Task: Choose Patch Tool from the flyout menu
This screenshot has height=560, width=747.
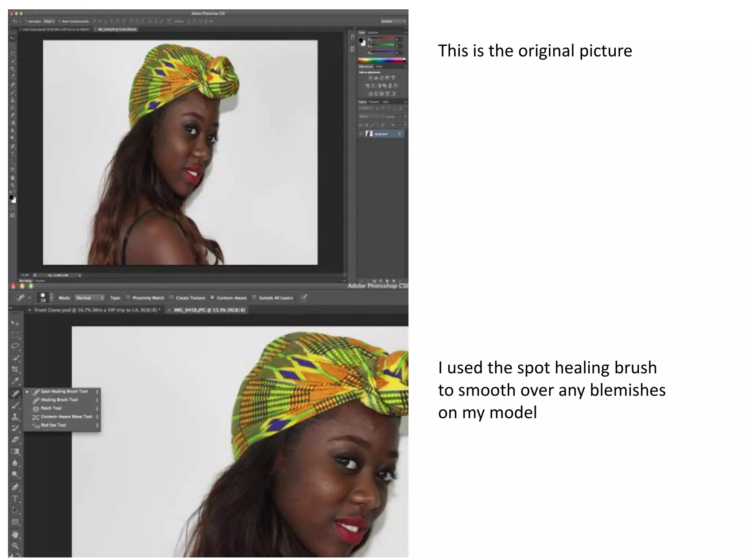Action: 51,408
